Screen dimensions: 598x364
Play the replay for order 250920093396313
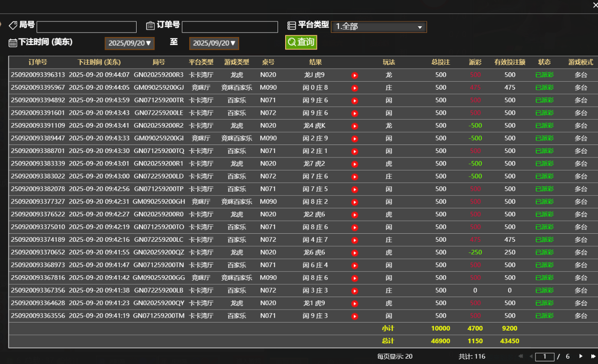tap(354, 75)
